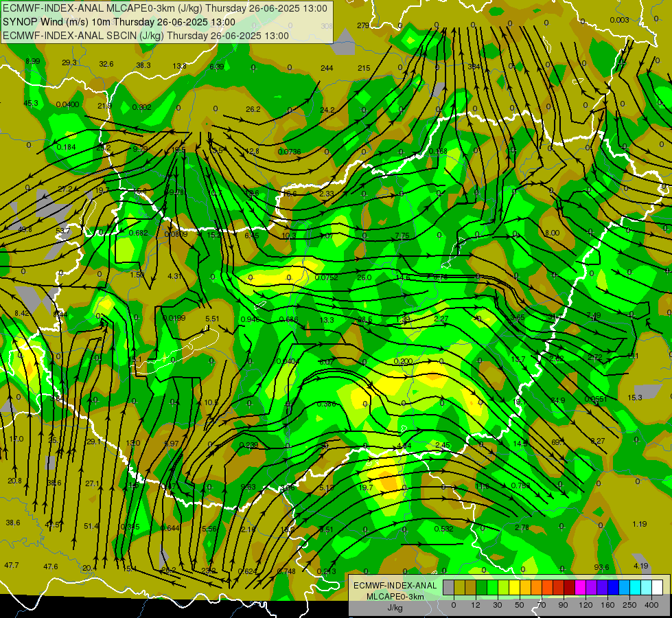Viewport: 672px width, 618px height.
Task: Click the legend scale label '160'
Action: (607, 605)
